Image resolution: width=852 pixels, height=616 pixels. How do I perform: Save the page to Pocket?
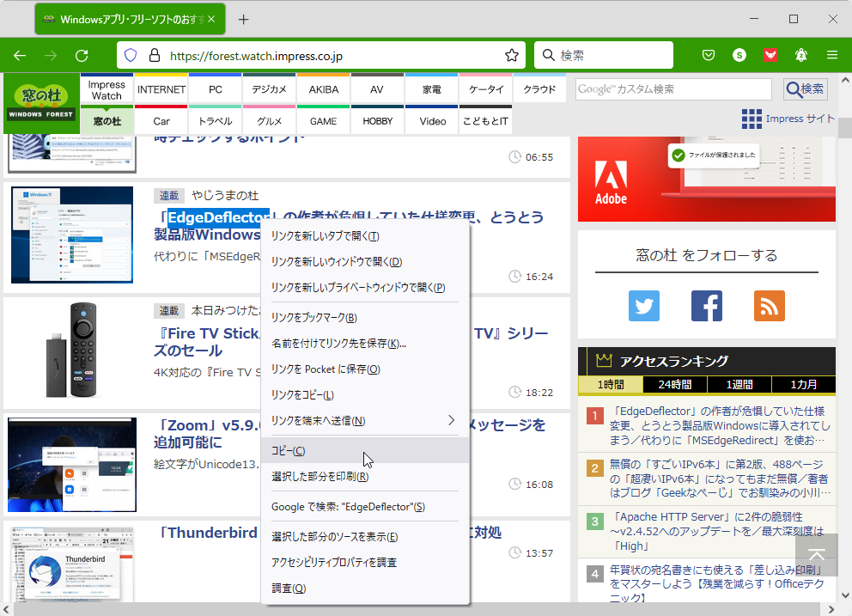point(708,54)
